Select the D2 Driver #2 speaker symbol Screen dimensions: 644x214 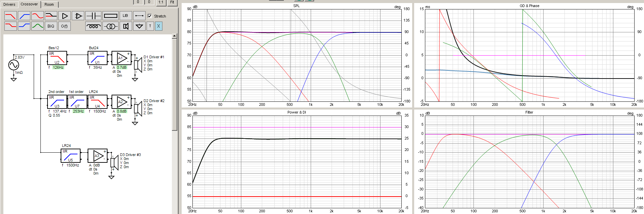138,108
